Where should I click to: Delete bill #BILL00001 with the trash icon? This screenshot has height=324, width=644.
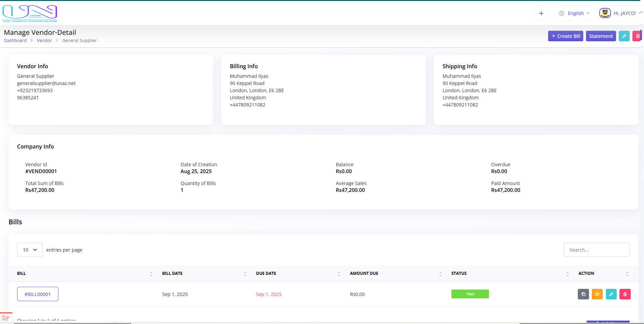pos(625,294)
